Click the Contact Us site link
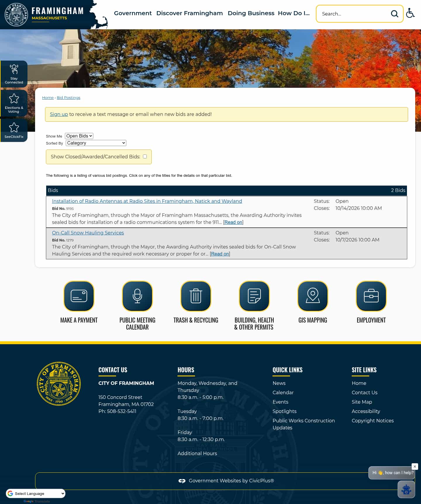Viewport: 421px width, 504px height. pyautogui.click(x=365, y=392)
